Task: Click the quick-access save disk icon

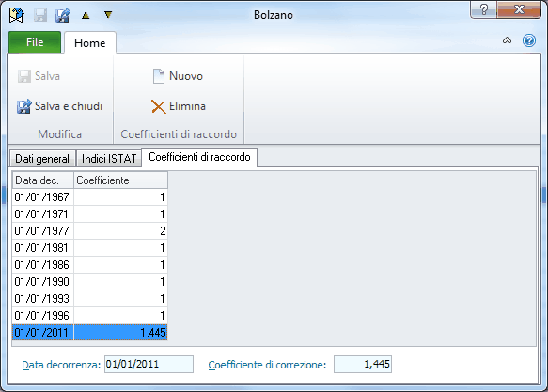Action: point(40,15)
